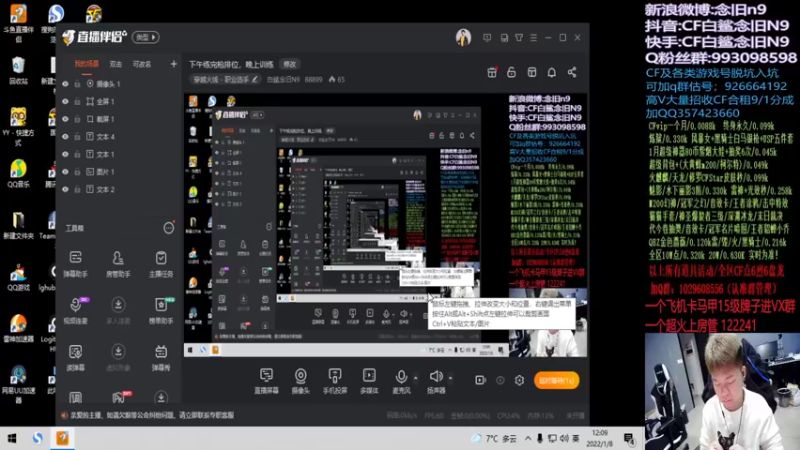Open the 读弹幕 tool
The width and height of the screenshot is (800, 450).
76,357
